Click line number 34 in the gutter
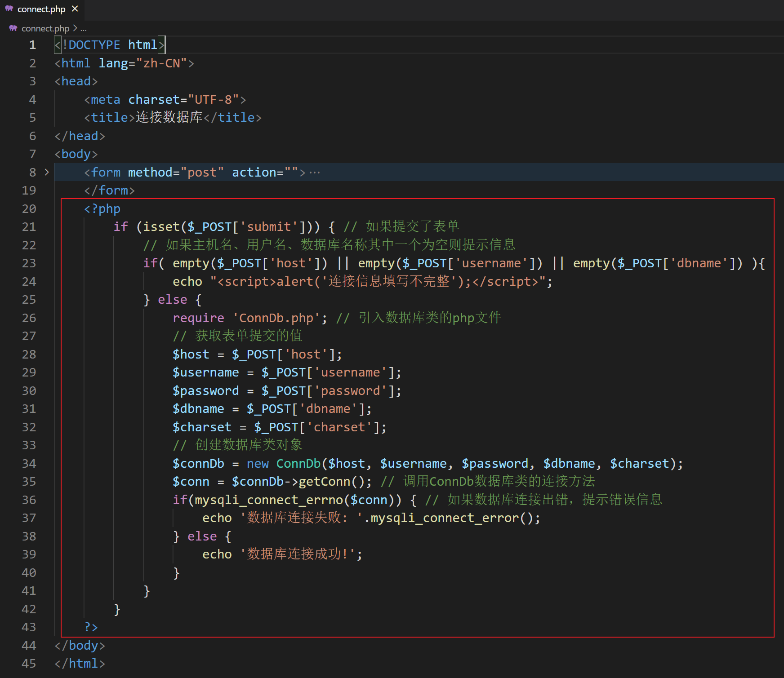The height and width of the screenshot is (678, 784). [29, 464]
